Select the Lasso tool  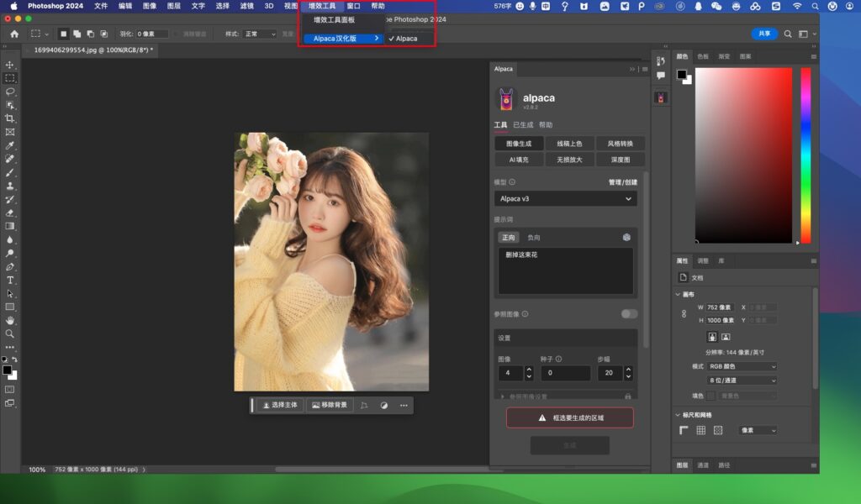pos(9,92)
